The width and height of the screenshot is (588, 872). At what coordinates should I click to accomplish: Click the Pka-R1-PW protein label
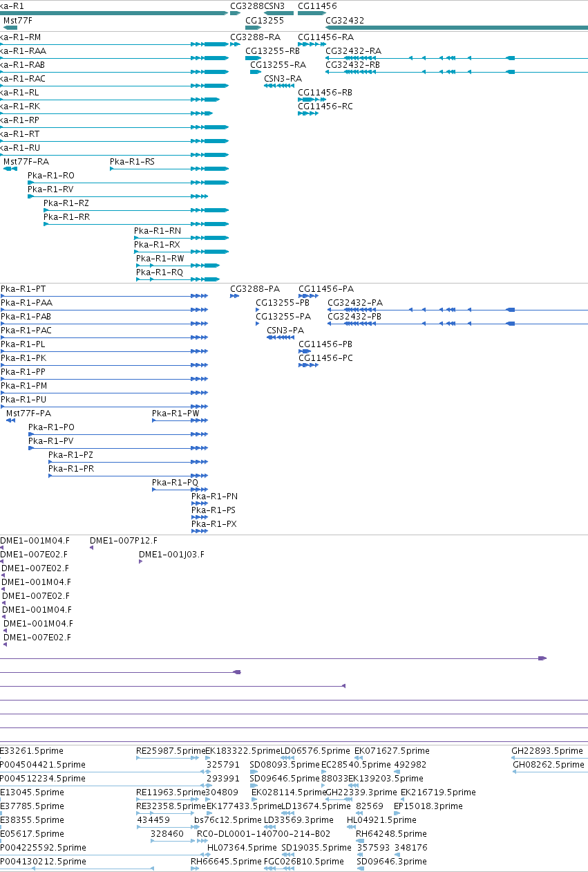[176, 414]
